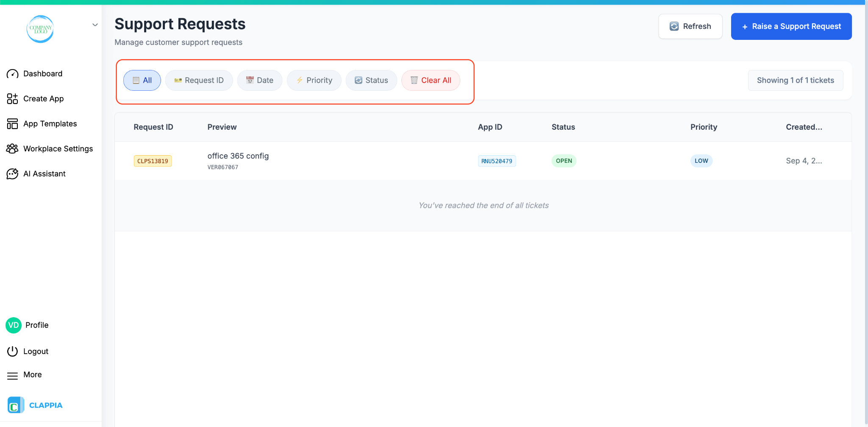
Task: Click the Priority column header
Action: coord(704,127)
